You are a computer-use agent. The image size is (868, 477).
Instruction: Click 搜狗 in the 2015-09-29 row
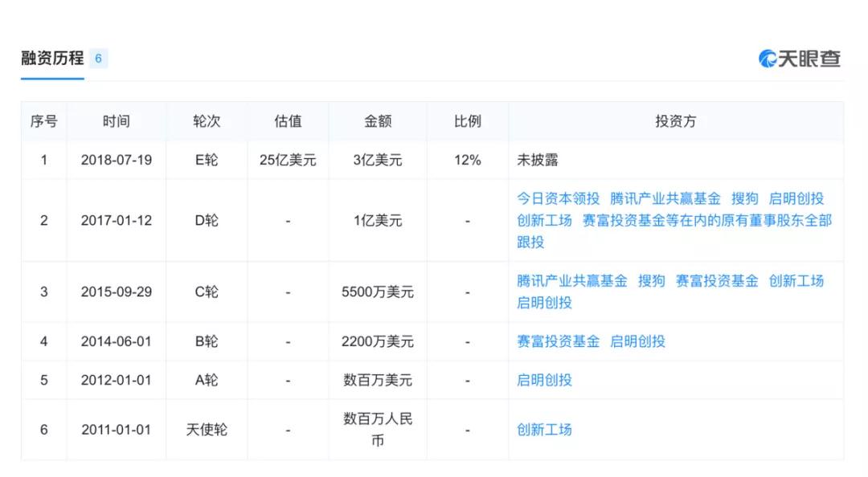click(x=651, y=281)
